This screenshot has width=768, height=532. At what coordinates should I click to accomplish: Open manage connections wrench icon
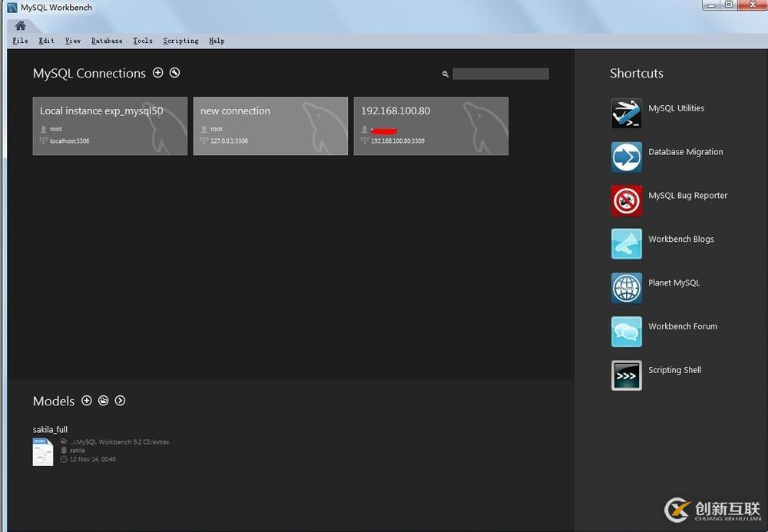pyautogui.click(x=175, y=73)
